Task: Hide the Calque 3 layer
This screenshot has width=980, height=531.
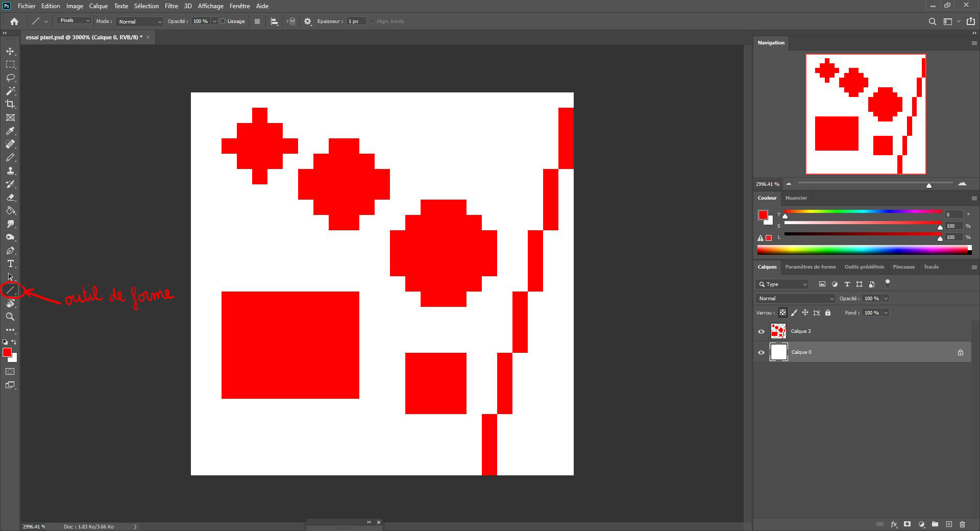Action: pyautogui.click(x=761, y=331)
